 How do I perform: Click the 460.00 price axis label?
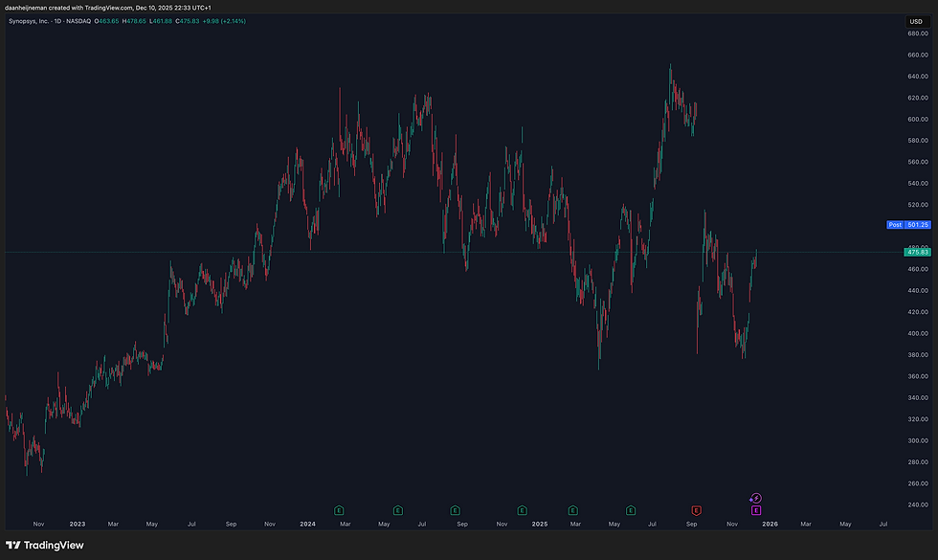click(x=918, y=269)
